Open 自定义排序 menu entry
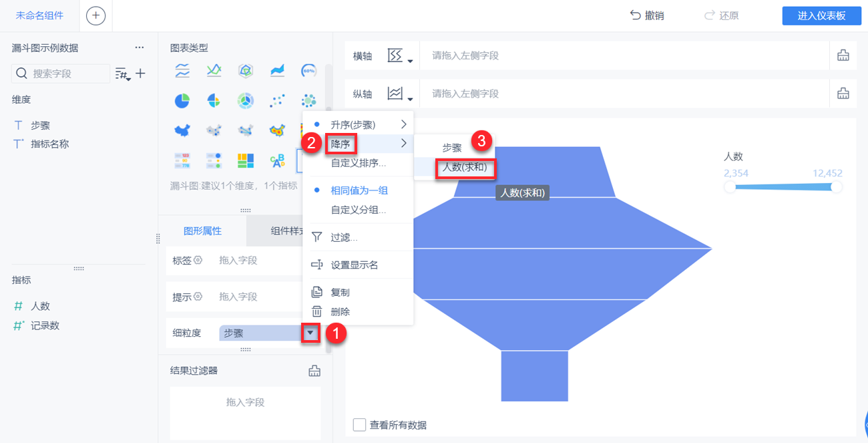Image resolution: width=868 pixels, height=443 pixels. pos(359,162)
